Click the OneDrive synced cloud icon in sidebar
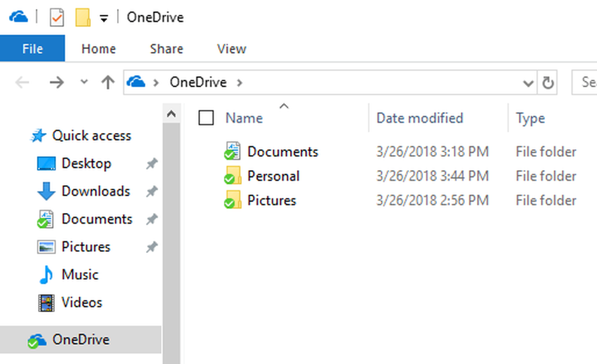The width and height of the screenshot is (597, 364). 36,340
